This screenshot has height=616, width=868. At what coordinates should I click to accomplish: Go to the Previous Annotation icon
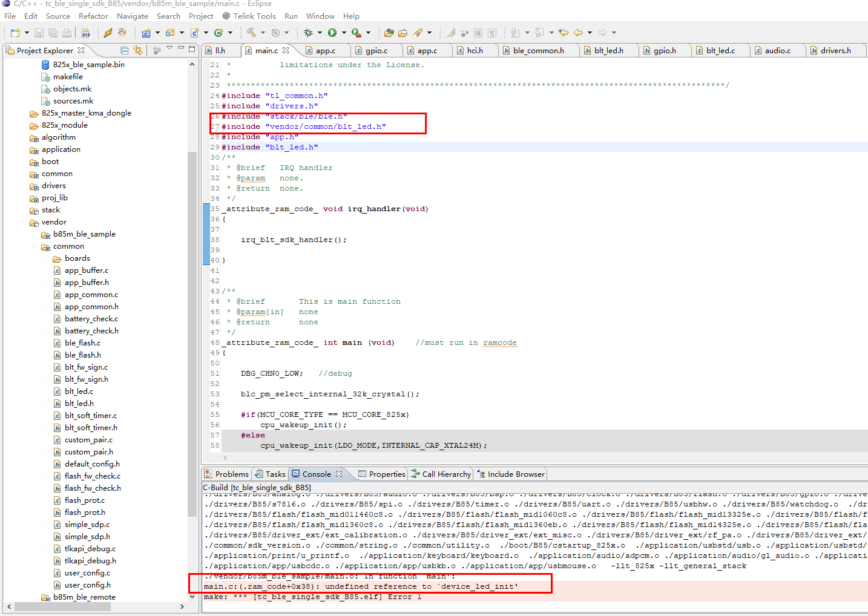[x=539, y=33]
